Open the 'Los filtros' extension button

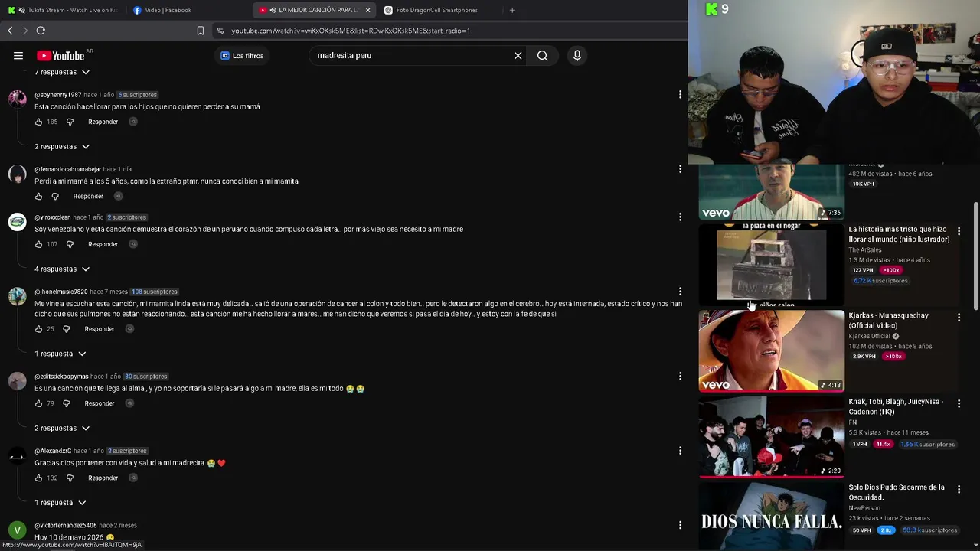(x=242, y=55)
